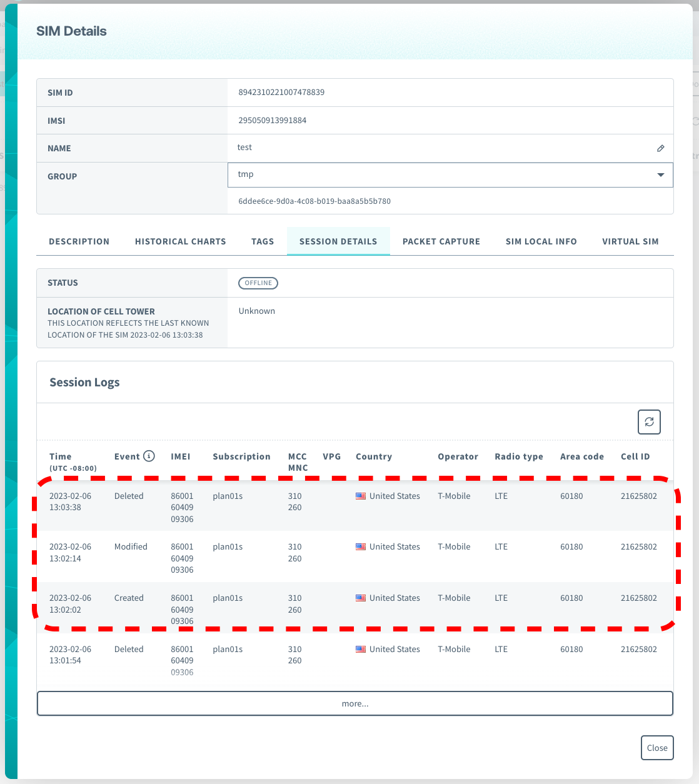This screenshot has height=784, width=699.
Task: Click the US flag in the Deleted 13:03:38 row
Action: pos(361,496)
